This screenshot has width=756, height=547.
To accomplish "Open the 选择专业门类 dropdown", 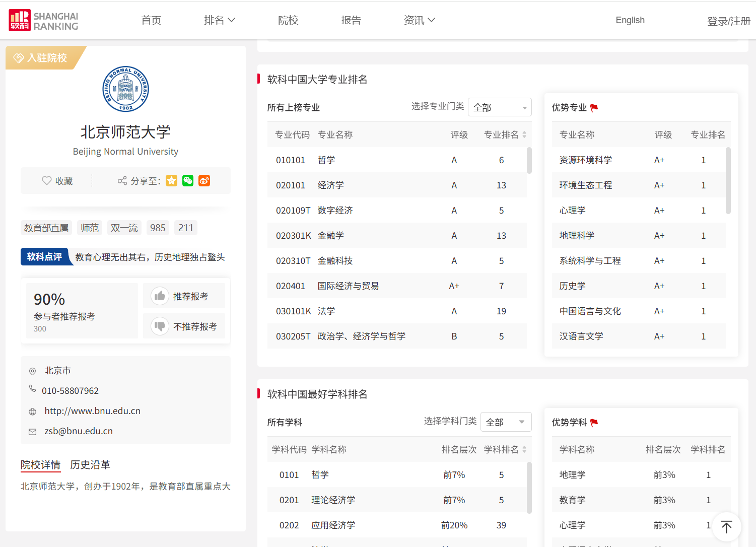I will [x=500, y=107].
